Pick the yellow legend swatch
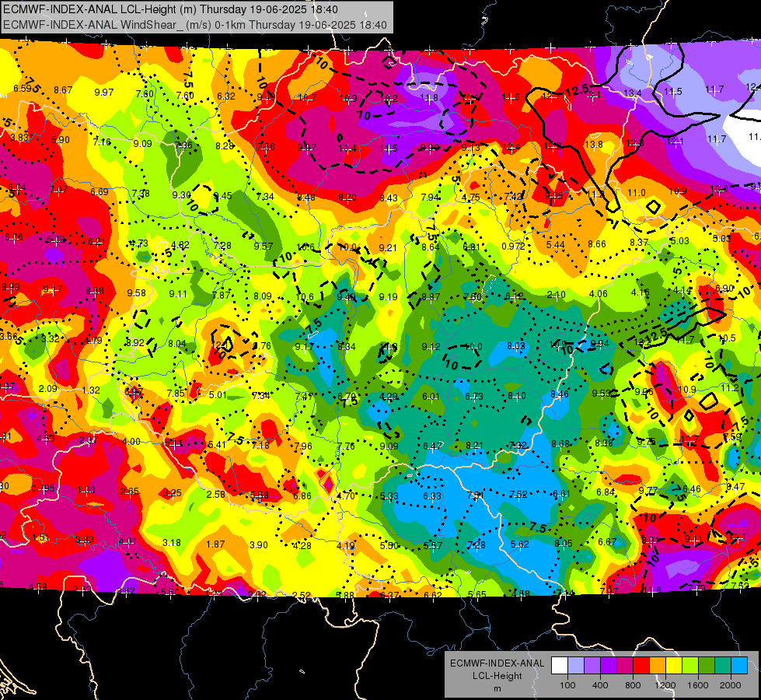 (x=674, y=666)
